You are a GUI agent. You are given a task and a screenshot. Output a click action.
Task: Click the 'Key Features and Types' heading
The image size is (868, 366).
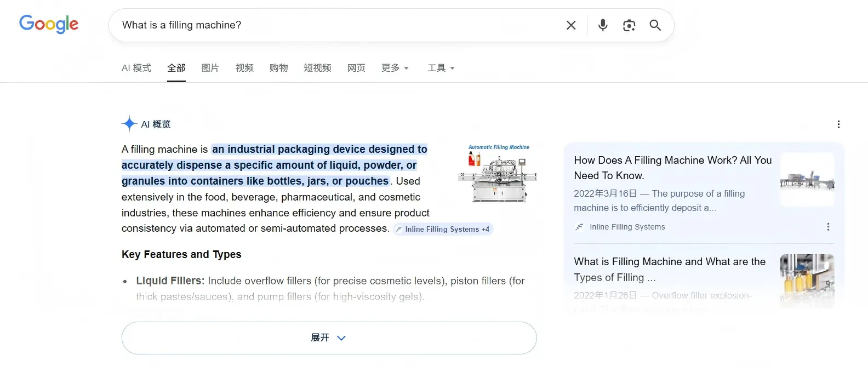click(181, 254)
